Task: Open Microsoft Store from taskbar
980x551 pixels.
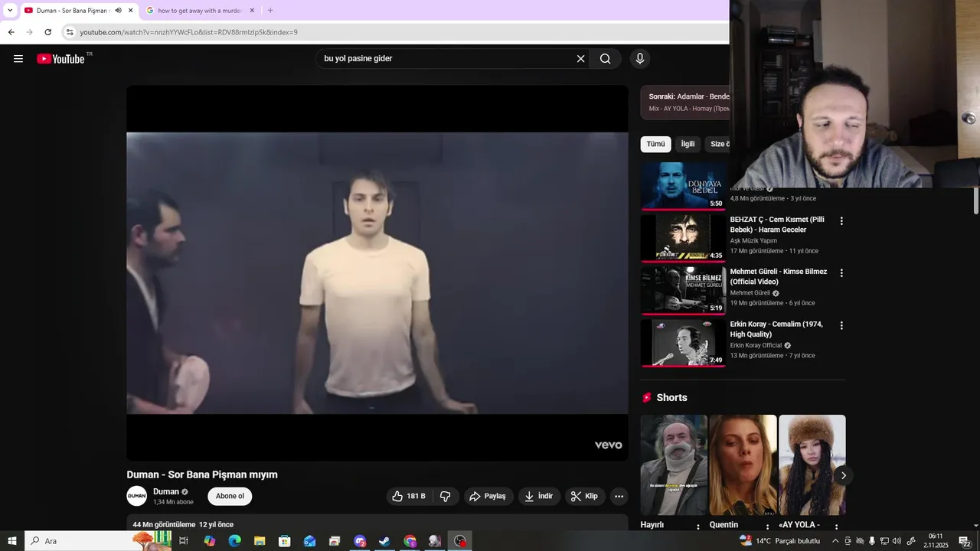Action: [x=285, y=541]
